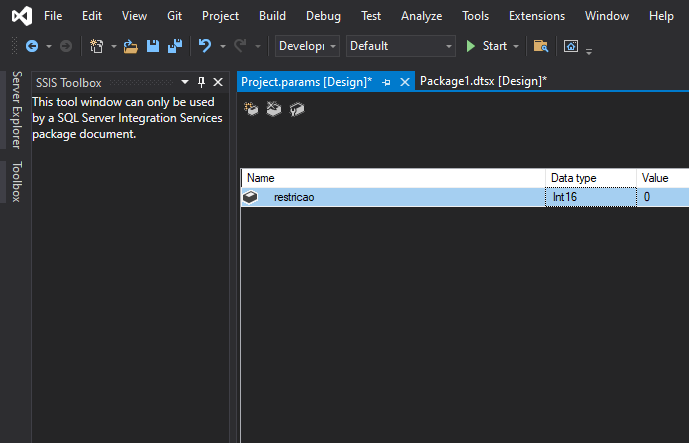Toggle pin on Project.params tab

(386, 82)
